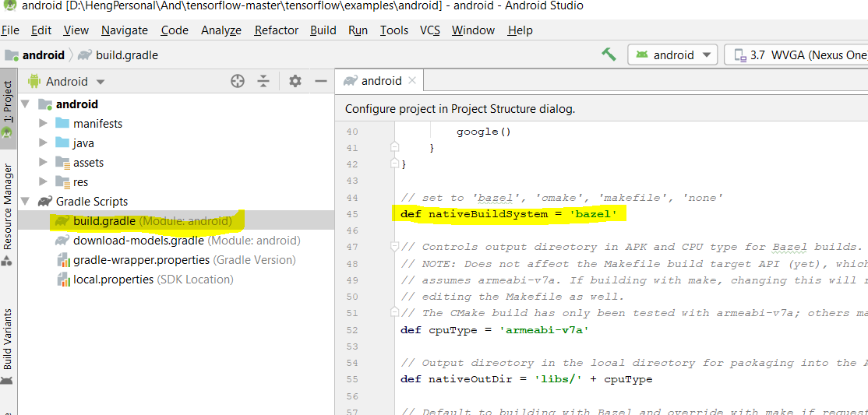Click the Collapse All icon in Project panel
The width and height of the screenshot is (868, 415).
[263, 81]
